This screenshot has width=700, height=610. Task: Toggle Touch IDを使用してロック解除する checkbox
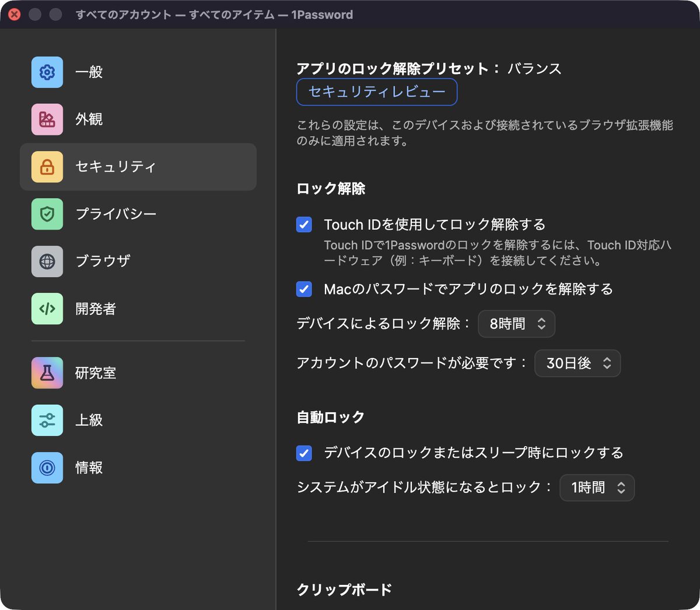pos(304,225)
